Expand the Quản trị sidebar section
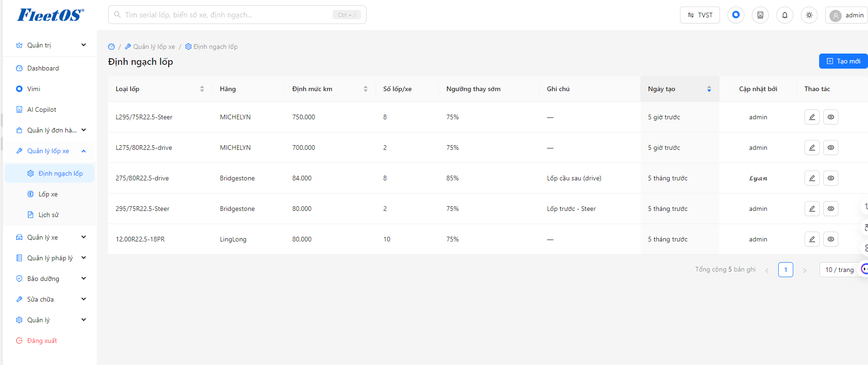This screenshot has height=365, width=868. tap(51, 45)
